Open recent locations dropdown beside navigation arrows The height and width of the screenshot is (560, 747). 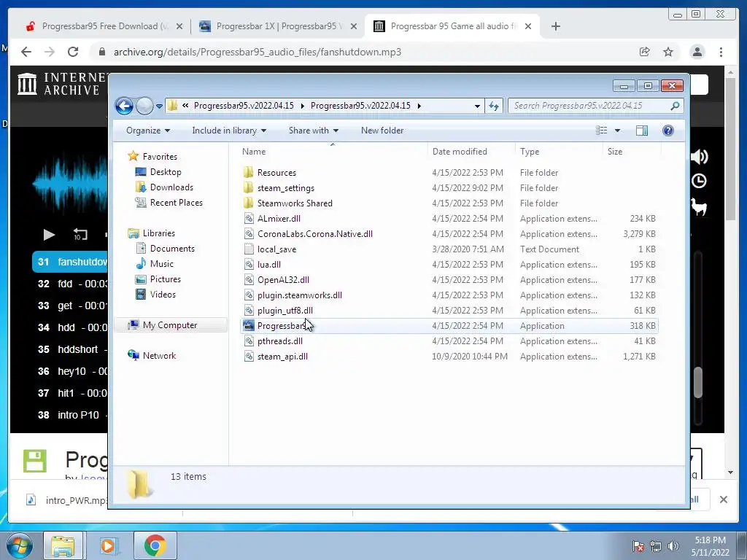coord(159,106)
